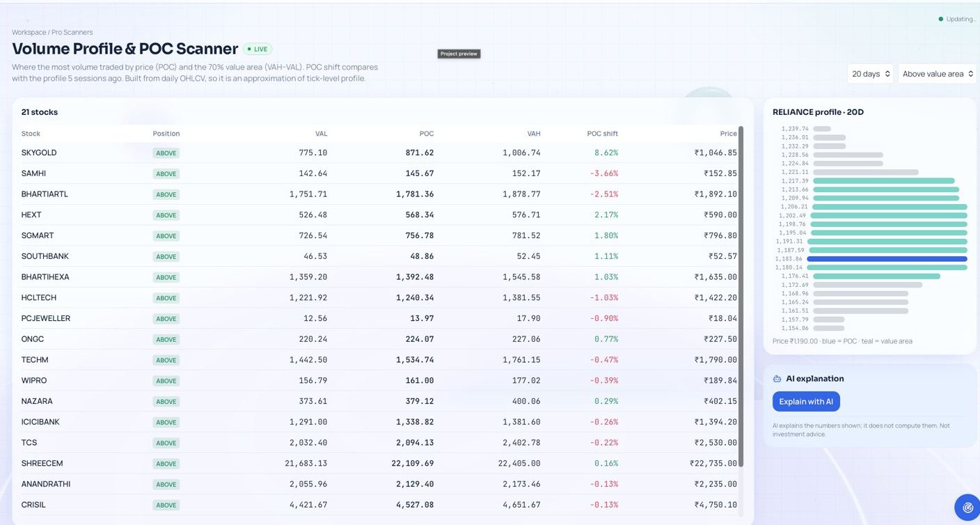The height and width of the screenshot is (525, 980).
Task: Click the stocks table vertical scrollbar
Action: (741, 296)
